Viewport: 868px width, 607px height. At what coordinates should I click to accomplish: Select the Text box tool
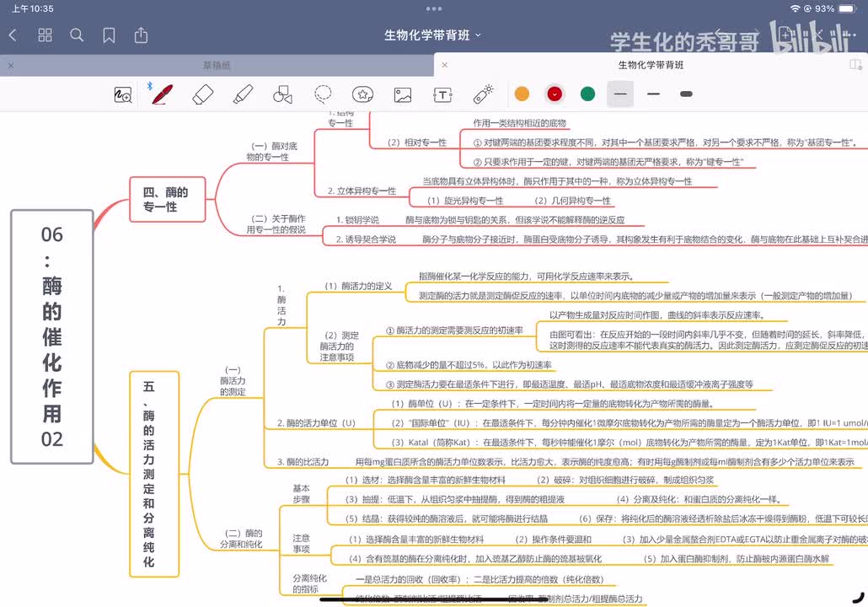click(443, 94)
